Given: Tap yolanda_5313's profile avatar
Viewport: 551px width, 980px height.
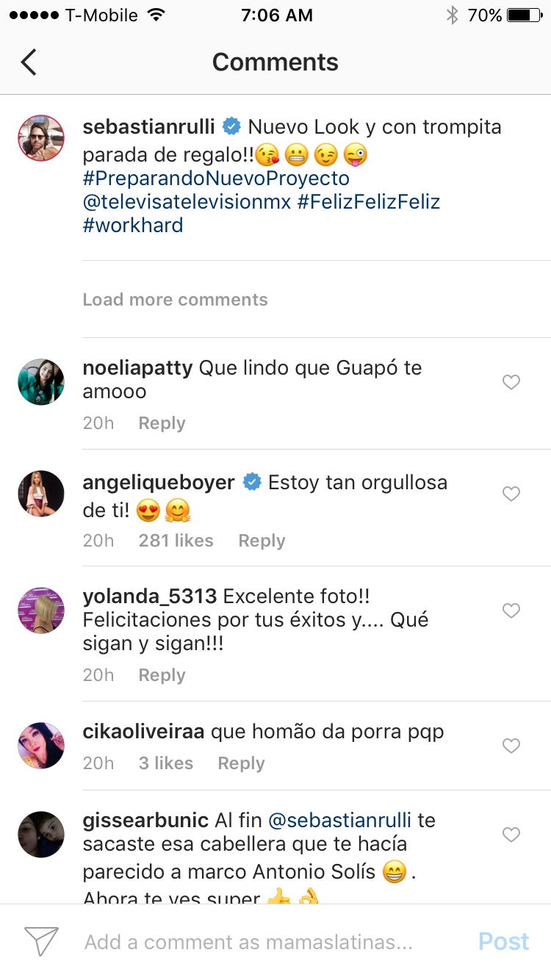Looking at the screenshot, I should pyautogui.click(x=41, y=610).
